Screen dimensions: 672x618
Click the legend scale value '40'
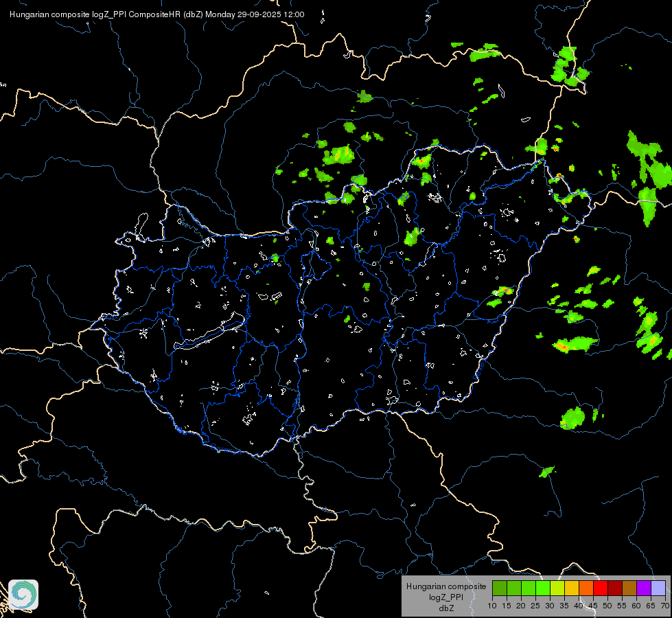(579, 606)
